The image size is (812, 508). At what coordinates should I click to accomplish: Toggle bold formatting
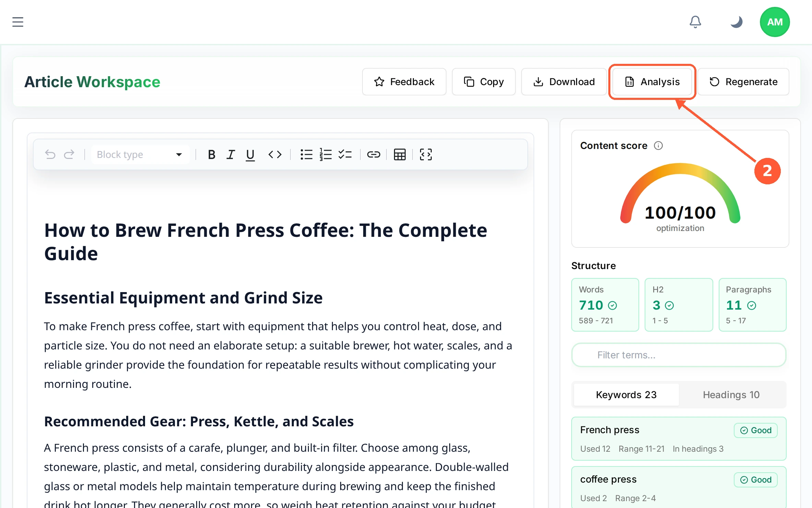(212, 154)
